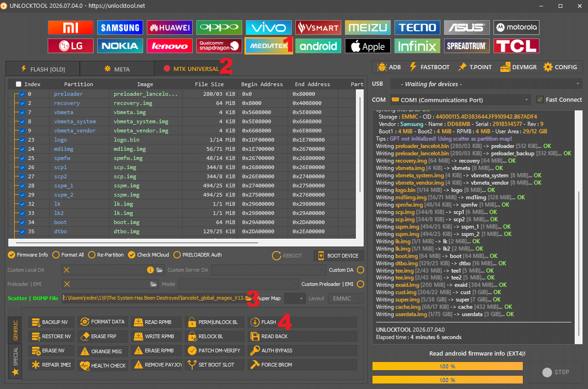Select the Lenovo brand tile
The height and width of the screenshot is (389, 588).
pyautogui.click(x=169, y=46)
